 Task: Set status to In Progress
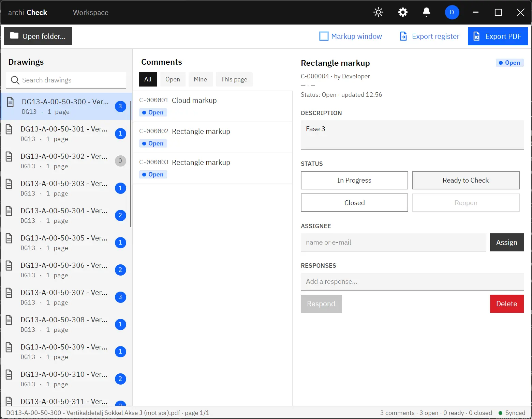pyautogui.click(x=354, y=180)
